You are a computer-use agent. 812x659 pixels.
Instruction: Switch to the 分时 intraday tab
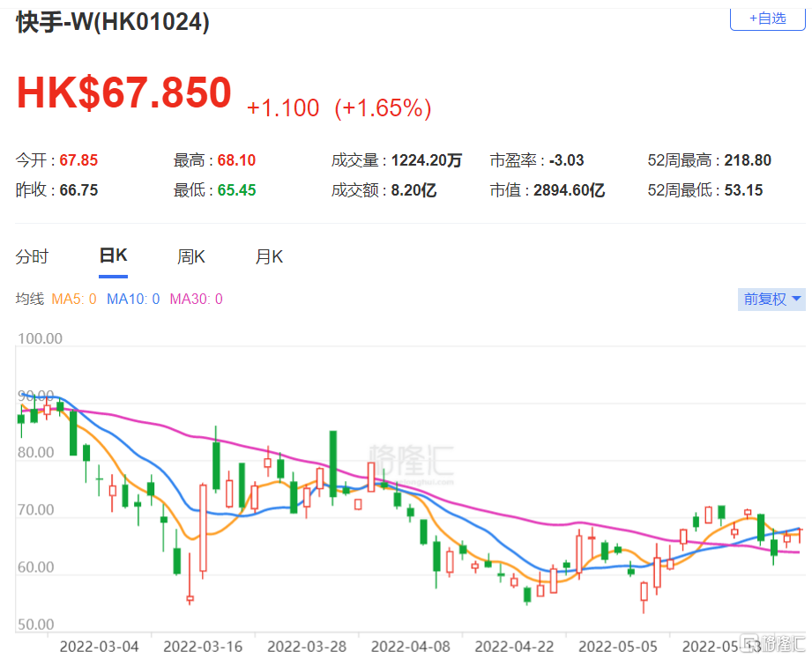click(32, 256)
